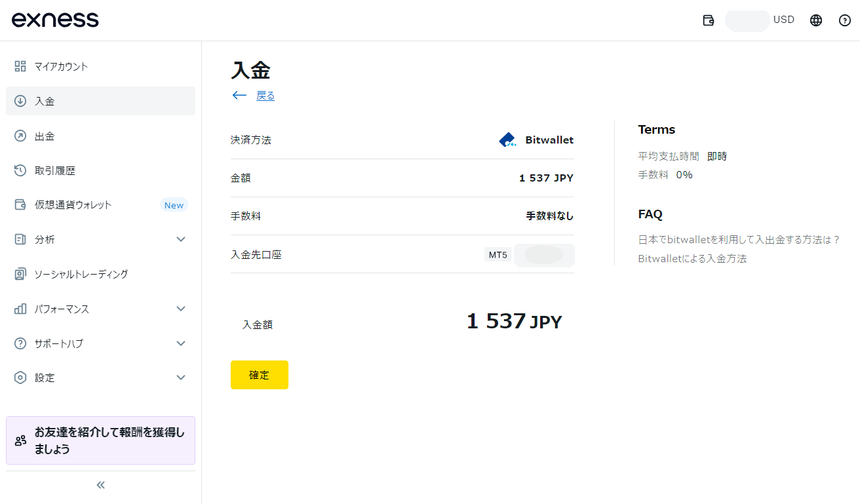
Task: Open the wallet icon in header
Action: (709, 20)
